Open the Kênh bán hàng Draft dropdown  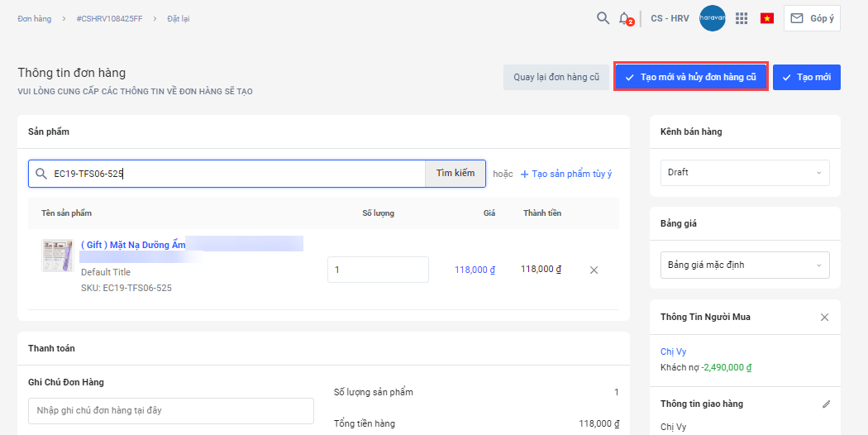[745, 173]
